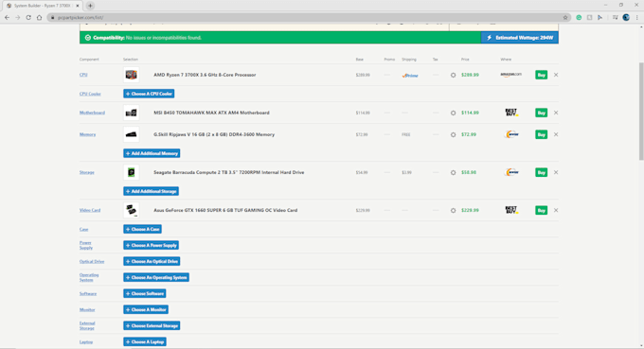The width and height of the screenshot is (644, 349).
Task: Open the Motherboard component link
Action: click(92, 113)
